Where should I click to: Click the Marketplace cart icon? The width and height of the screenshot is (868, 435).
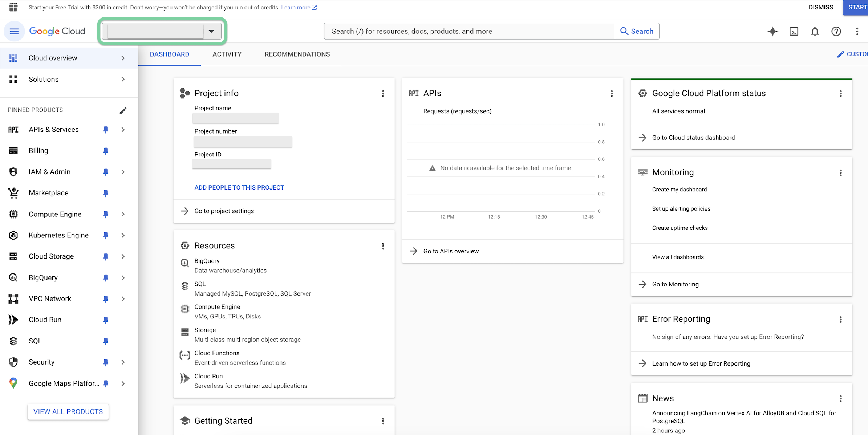click(x=13, y=193)
